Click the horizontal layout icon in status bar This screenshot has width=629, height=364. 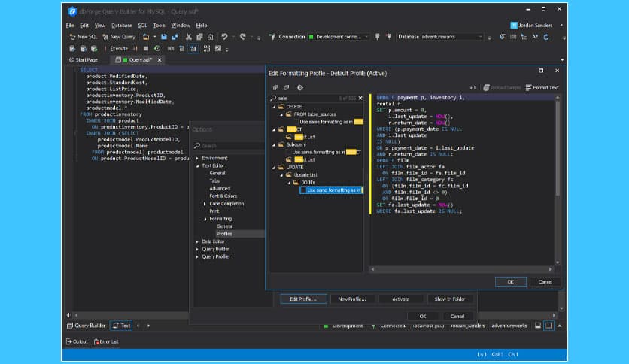pyautogui.click(x=538, y=326)
